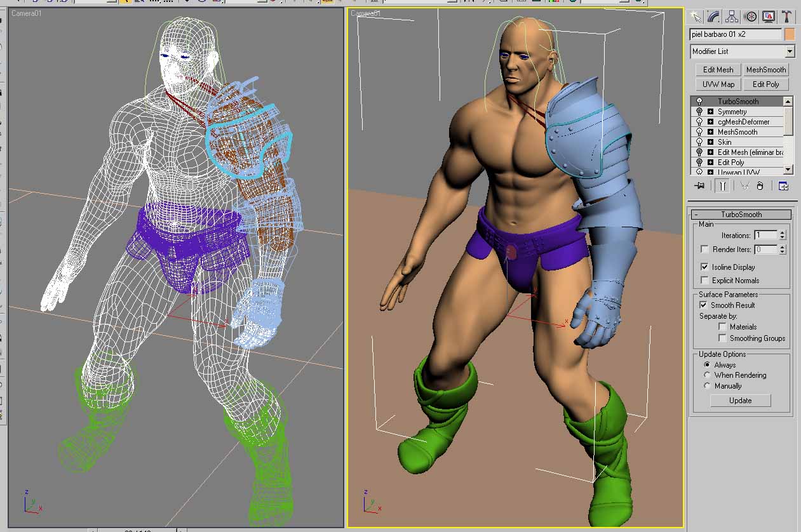The image size is (801, 532).
Task: Click the Iterations spinner arrows
Action: click(782, 235)
